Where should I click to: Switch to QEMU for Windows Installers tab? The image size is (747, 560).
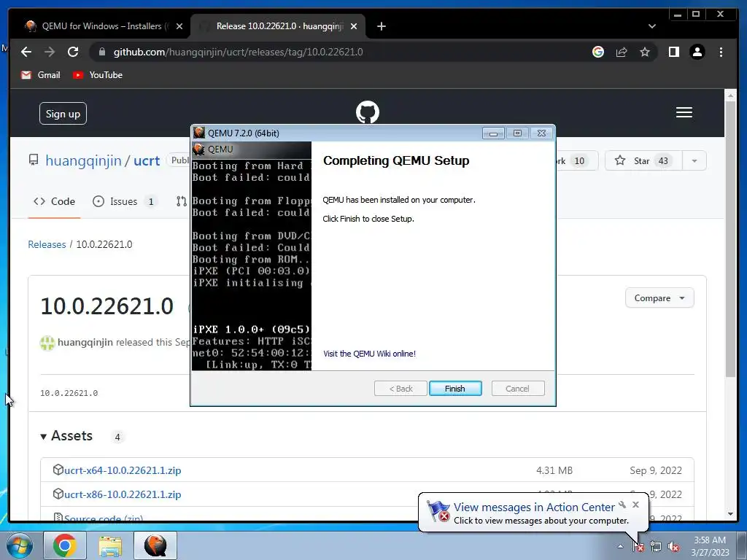97,26
